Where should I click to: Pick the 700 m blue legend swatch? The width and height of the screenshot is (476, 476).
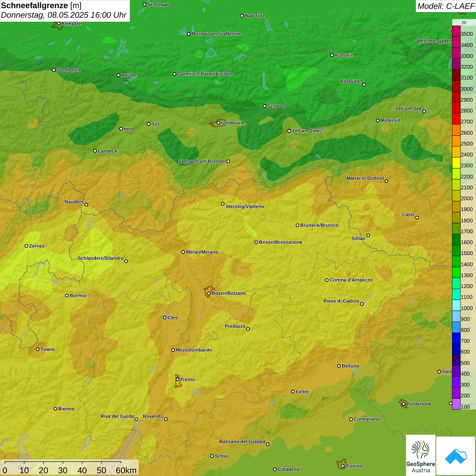(456, 338)
